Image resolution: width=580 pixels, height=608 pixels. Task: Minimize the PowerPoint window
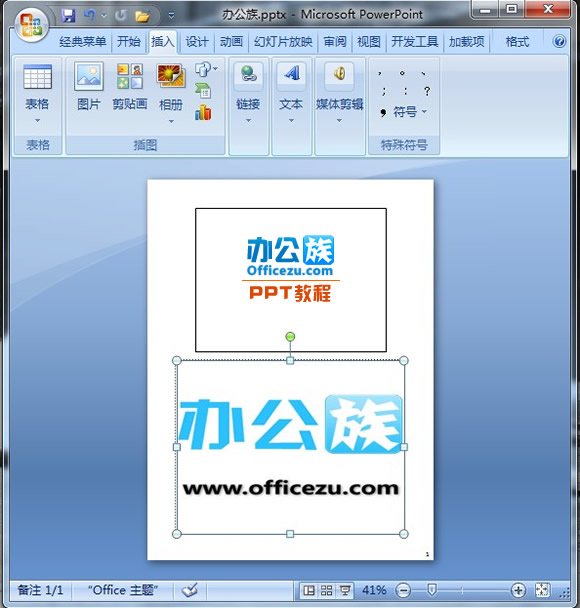(x=485, y=10)
